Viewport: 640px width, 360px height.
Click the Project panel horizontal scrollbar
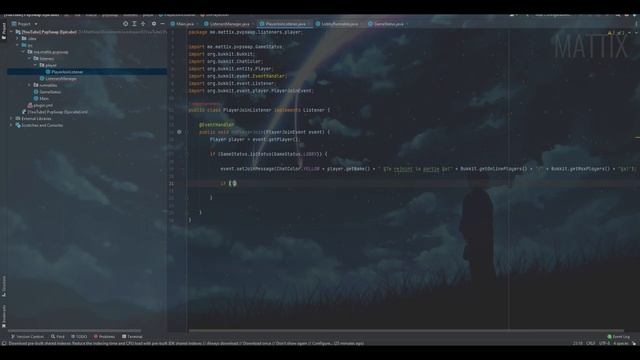pos(74,331)
